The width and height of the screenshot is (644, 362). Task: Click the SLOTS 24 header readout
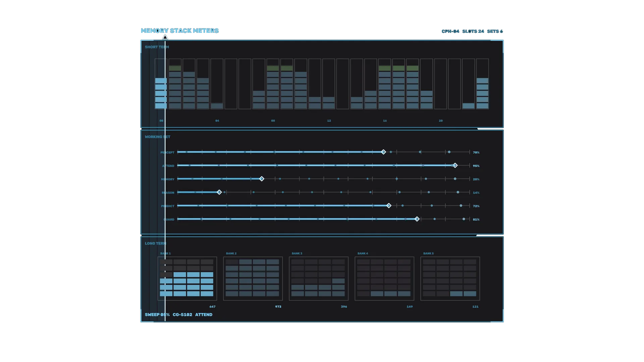point(473,31)
